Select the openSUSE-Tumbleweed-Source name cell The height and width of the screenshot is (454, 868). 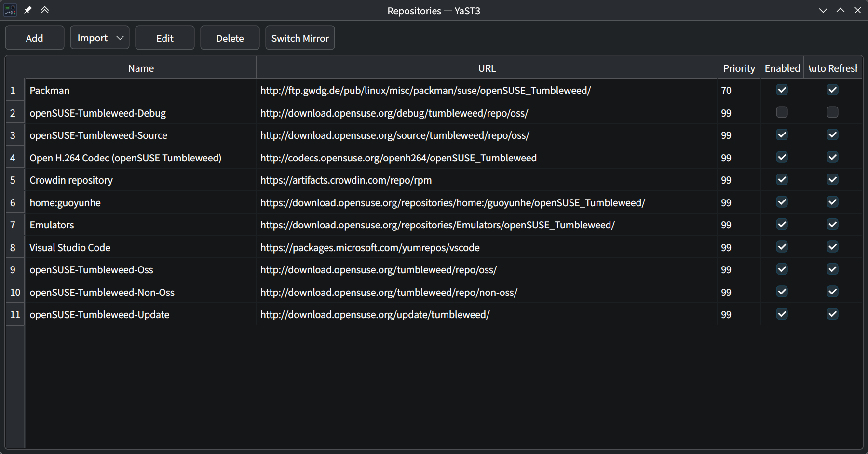click(141, 135)
